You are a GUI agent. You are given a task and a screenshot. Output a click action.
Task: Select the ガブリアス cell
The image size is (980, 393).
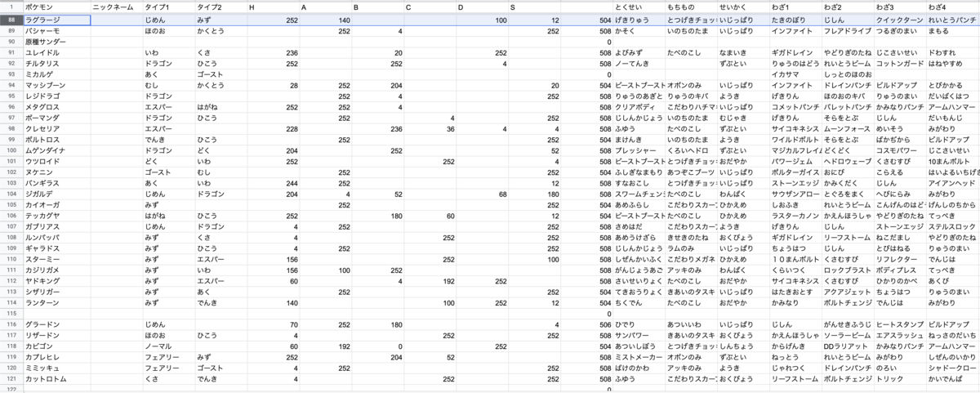[x=56, y=226]
